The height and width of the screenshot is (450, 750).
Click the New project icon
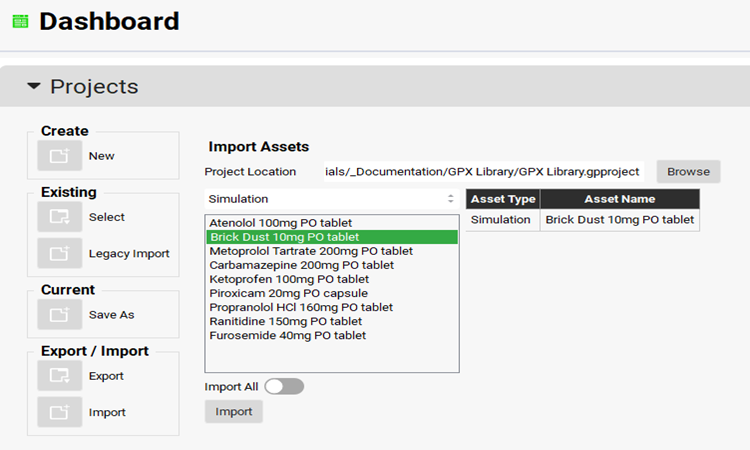(60, 156)
